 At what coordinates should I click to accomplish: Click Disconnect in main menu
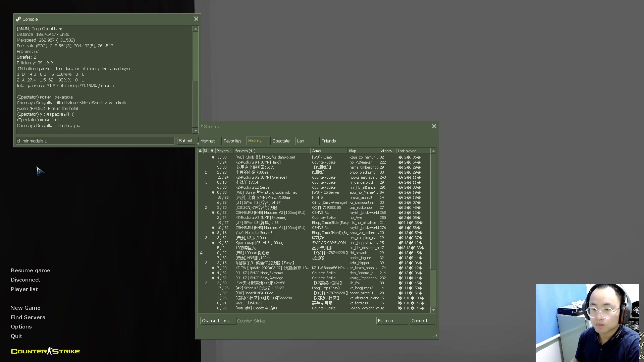[x=25, y=280]
